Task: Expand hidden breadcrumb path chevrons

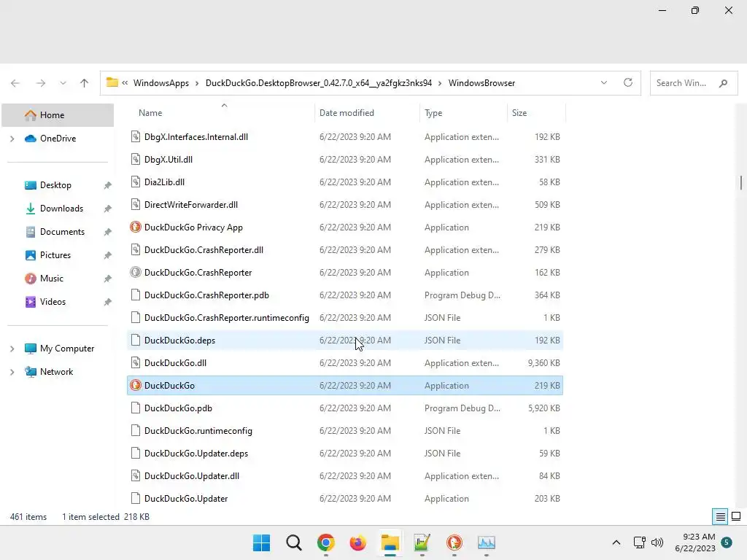Action: tap(125, 83)
